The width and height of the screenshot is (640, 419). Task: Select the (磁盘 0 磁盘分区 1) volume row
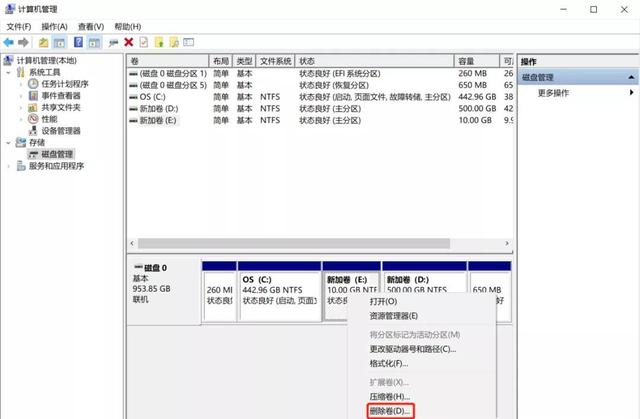click(320, 73)
